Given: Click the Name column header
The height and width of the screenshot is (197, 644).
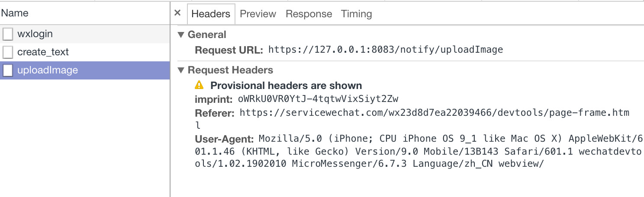Looking at the screenshot, I should (x=15, y=13).
